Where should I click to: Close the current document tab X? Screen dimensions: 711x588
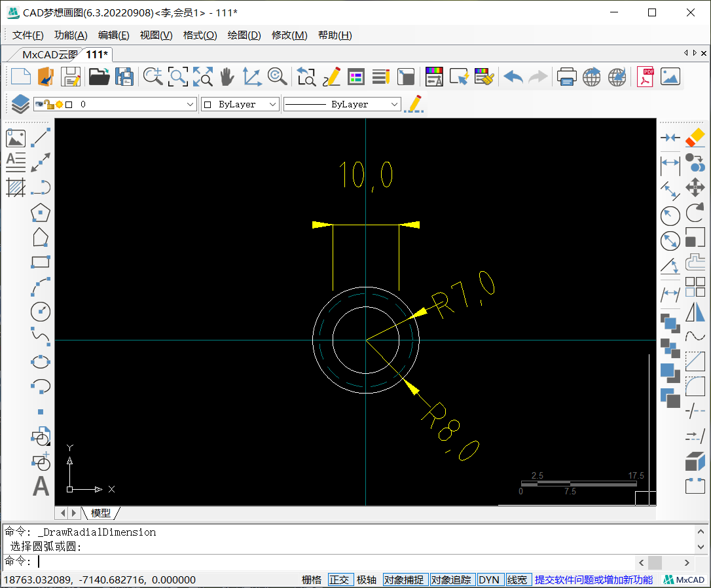pos(704,53)
